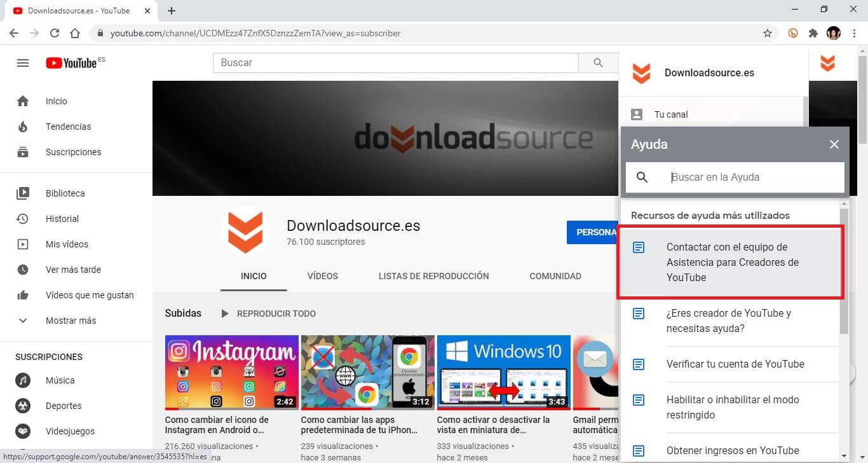
Task: Open the default apps iPhone video thumbnail
Action: [x=367, y=372]
